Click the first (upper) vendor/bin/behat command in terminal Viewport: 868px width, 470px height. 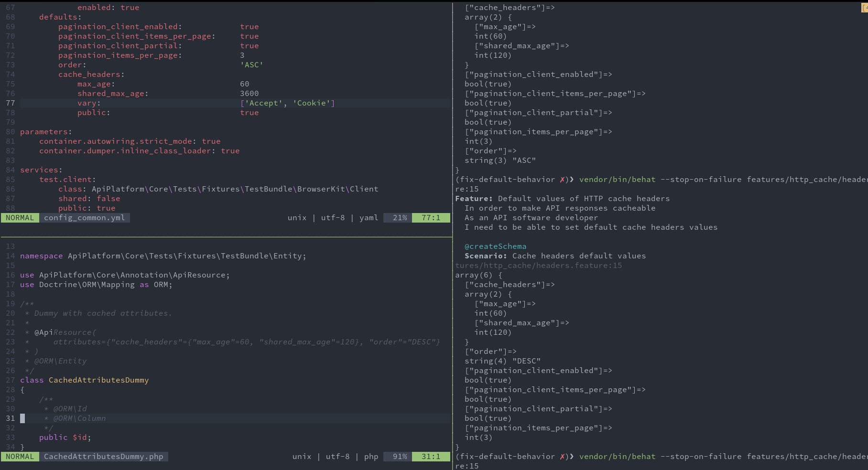point(618,180)
